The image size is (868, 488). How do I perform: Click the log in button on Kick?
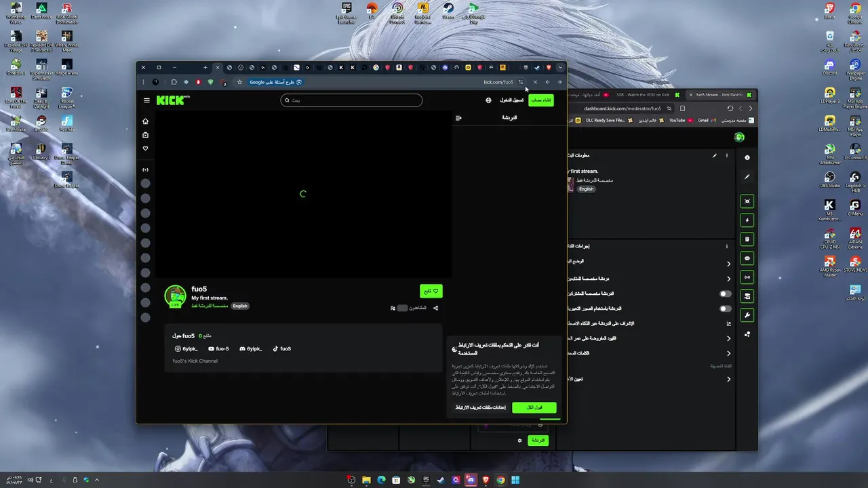point(511,100)
